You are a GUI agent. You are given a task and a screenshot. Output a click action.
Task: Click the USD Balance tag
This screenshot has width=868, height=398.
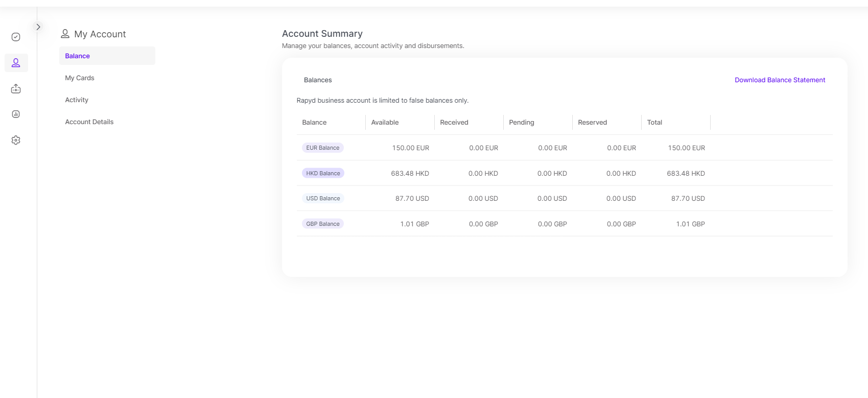323,198
